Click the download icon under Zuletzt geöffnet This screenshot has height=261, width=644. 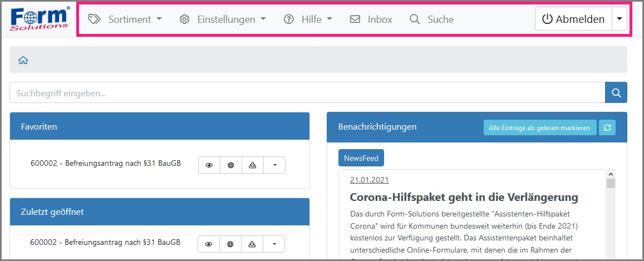[252, 244]
